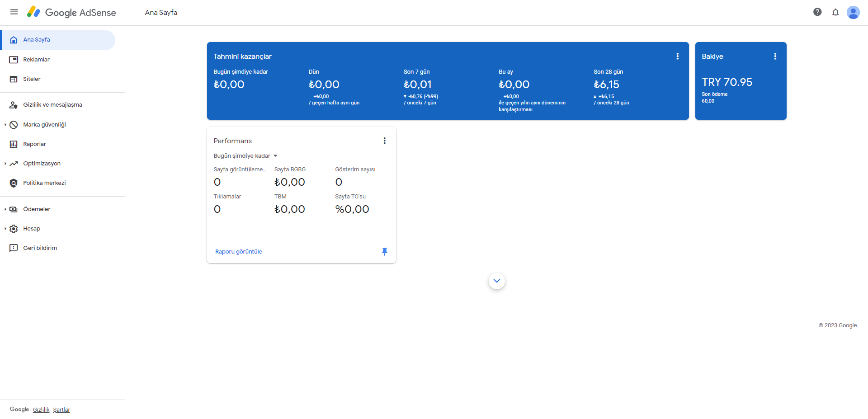
Task: Expand the Optimizasyon submenu arrow
Action: [5, 164]
